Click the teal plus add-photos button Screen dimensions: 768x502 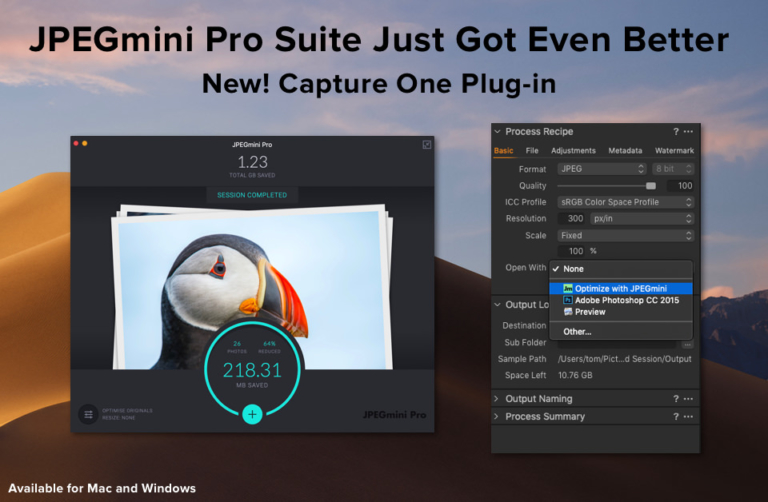pos(252,414)
